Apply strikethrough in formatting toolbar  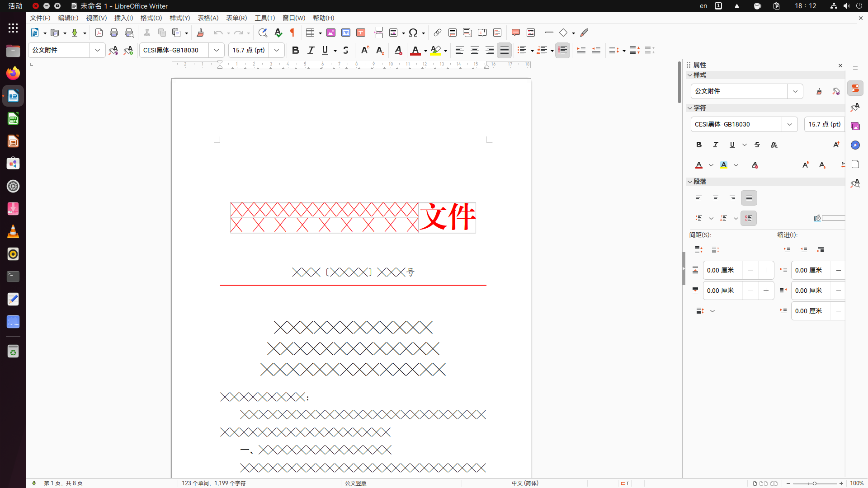point(346,50)
